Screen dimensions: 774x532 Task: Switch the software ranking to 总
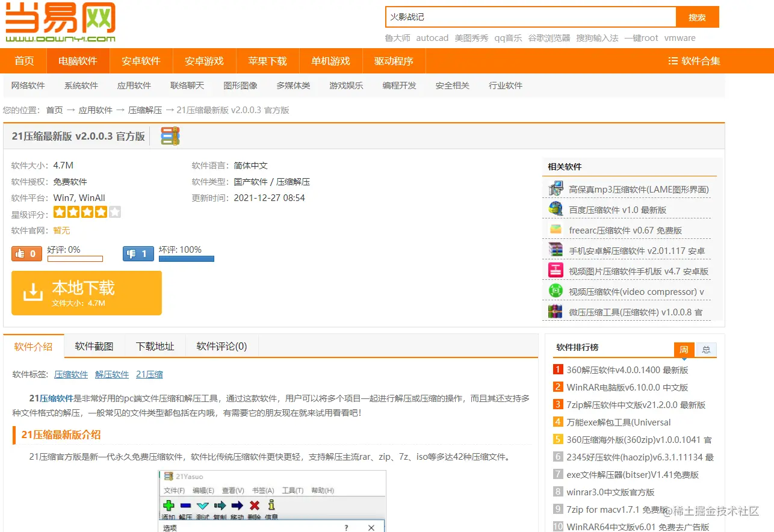pos(705,349)
